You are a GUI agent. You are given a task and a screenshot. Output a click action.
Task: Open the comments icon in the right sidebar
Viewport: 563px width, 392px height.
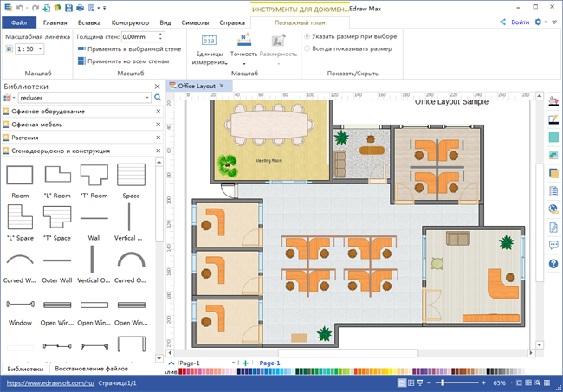click(553, 245)
